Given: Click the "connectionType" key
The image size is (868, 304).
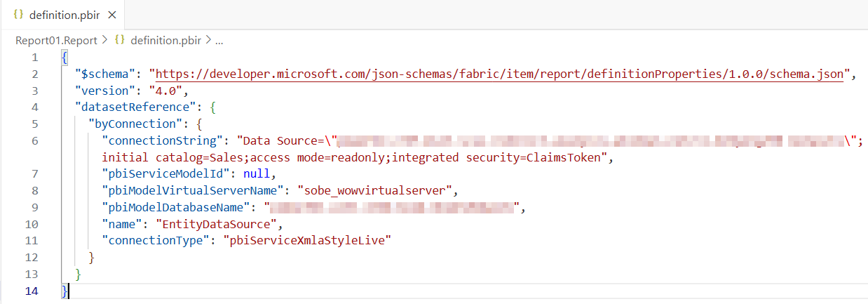Looking at the screenshot, I should 156,241.
